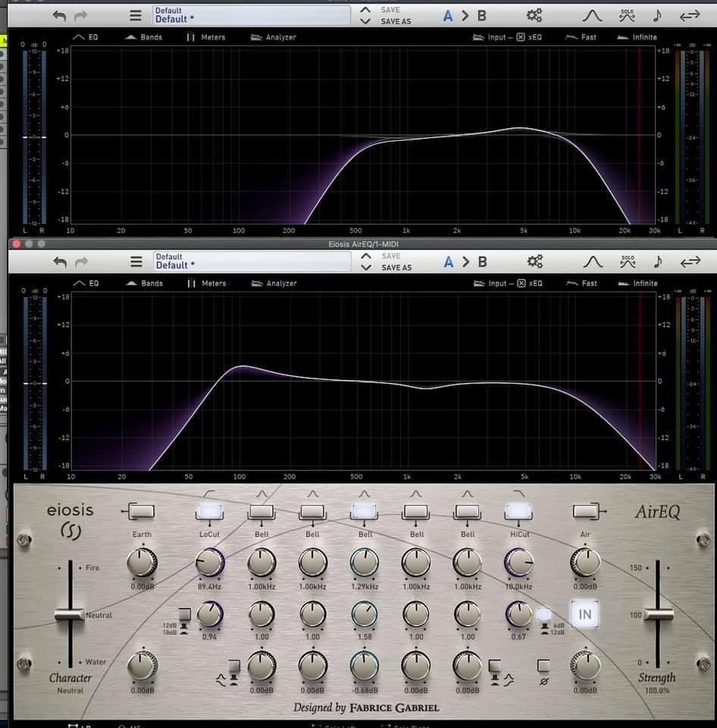
Task: Click musical note icon in upper plugin toolbar
Action: point(657,15)
